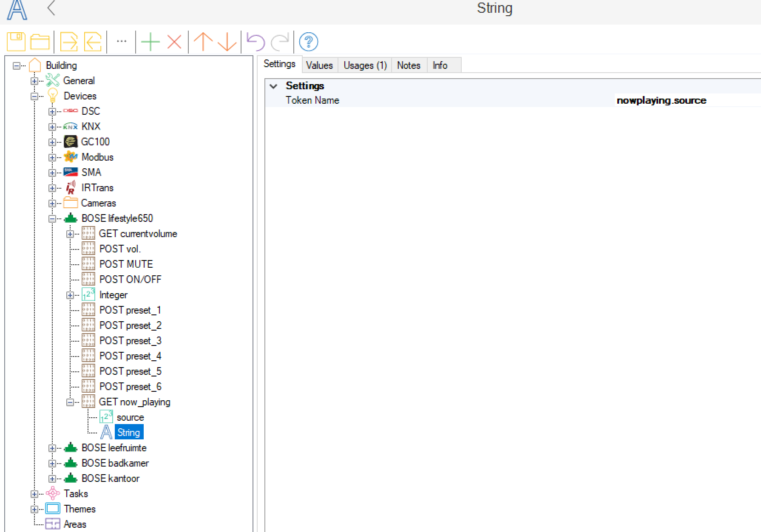Open the Usages (1) tab

pyautogui.click(x=365, y=65)
